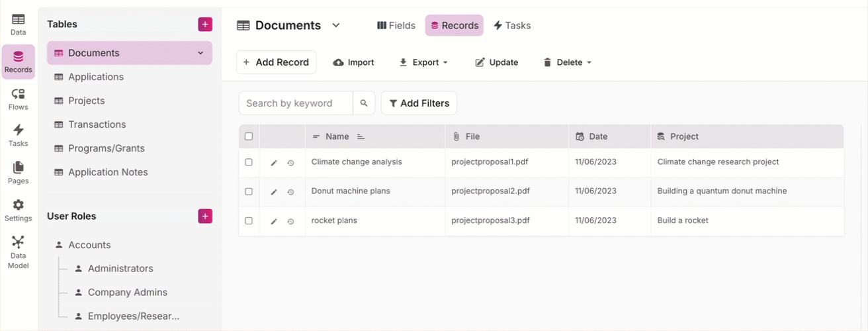Click the sort icon in Name column
This screenshot has height=331, width=868.
tap(361, 137)
